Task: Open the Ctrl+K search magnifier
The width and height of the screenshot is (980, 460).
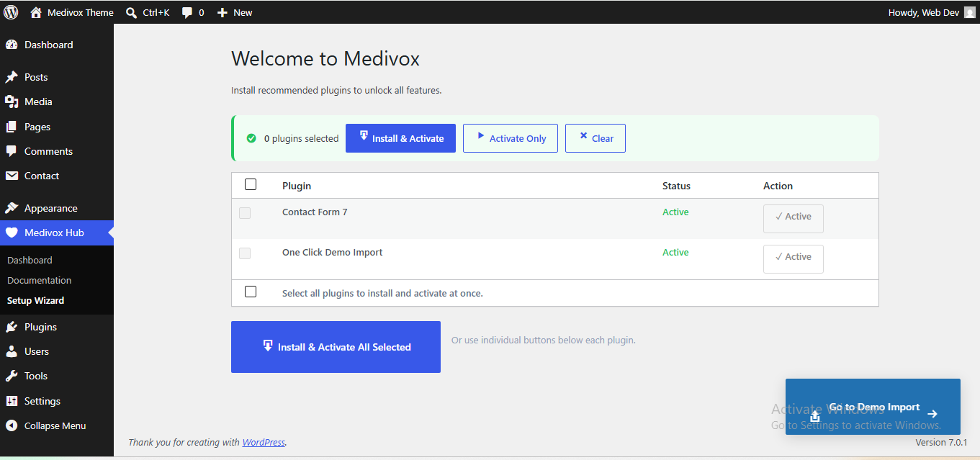Action: 131,12
